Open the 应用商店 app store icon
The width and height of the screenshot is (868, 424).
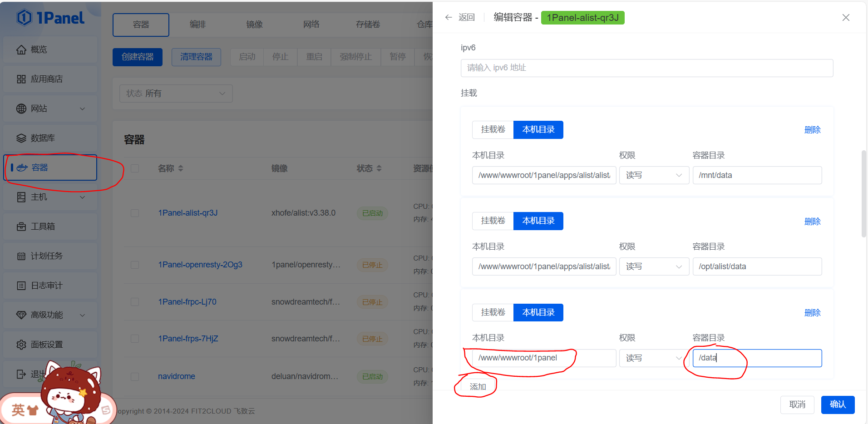(21, 79)
